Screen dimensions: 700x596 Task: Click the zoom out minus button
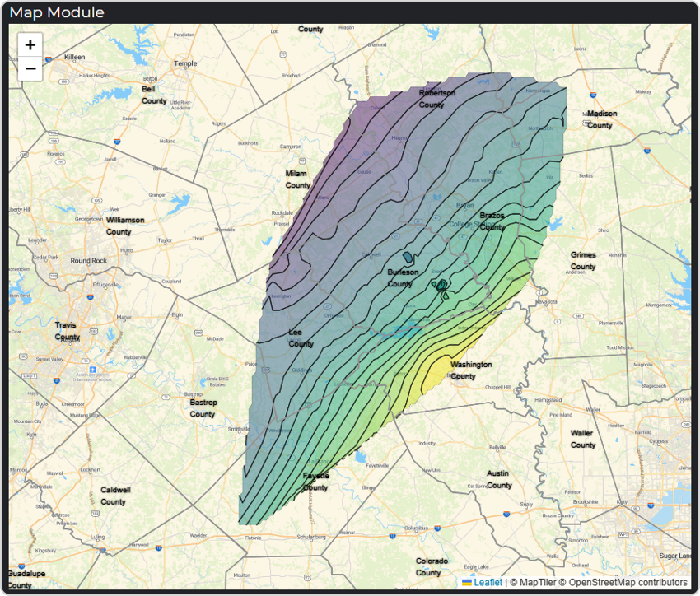pos(30,68)
